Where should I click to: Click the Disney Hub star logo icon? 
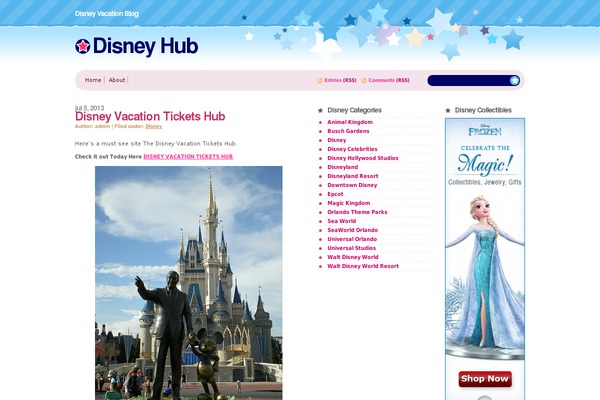[x=82, y=46]
